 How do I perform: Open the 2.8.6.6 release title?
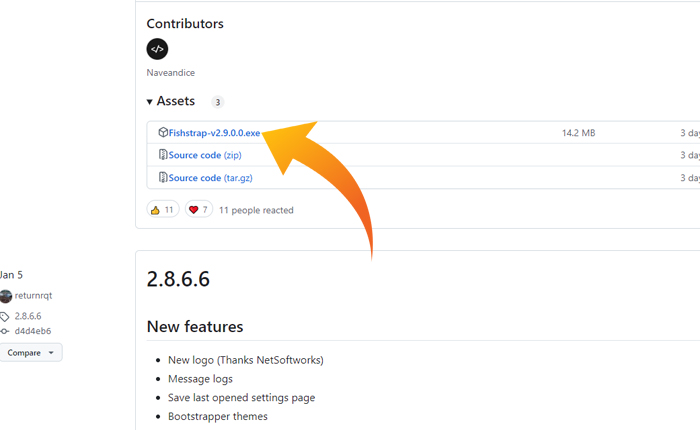178,279
